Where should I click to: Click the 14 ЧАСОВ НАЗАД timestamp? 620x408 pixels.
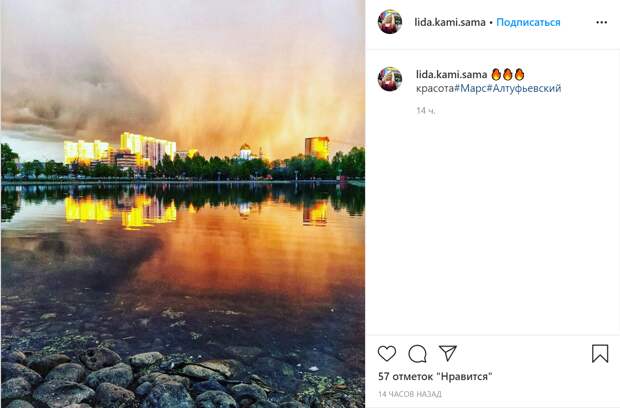(410, 394)
